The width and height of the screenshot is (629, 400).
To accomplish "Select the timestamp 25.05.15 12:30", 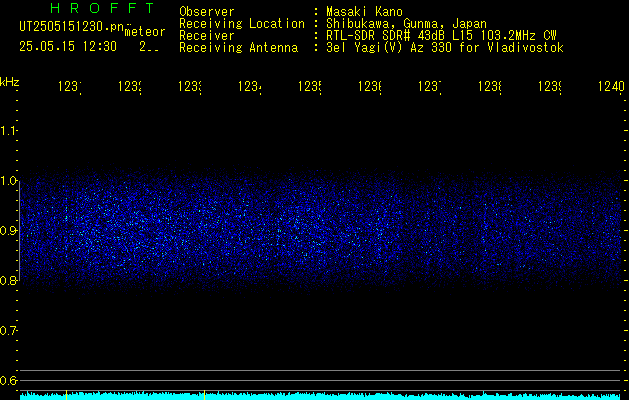I will point(68,47).
